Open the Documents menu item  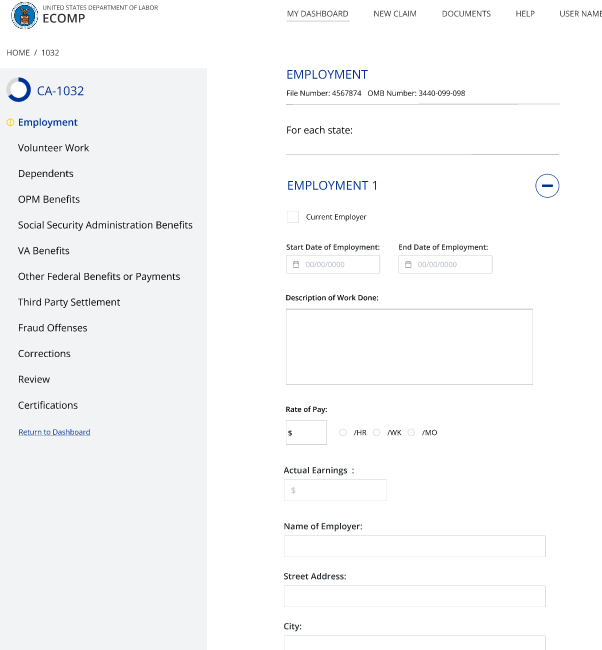click(x=466, y=14)
